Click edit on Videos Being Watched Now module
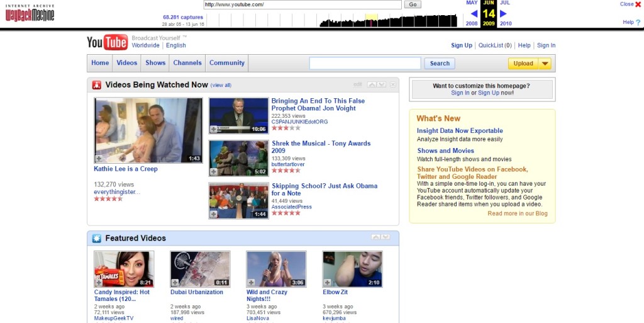The width and height of the screenshot is (644, 323). click(x=358, y=84)
